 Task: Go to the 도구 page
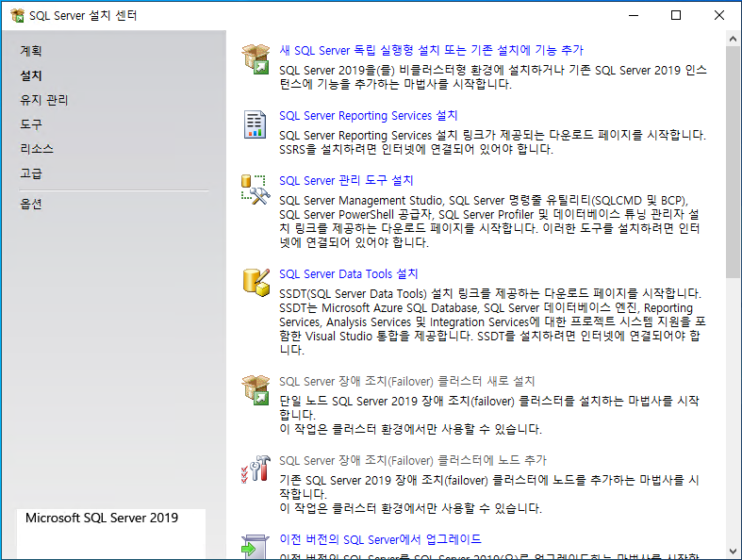click(x=31, y=124)
